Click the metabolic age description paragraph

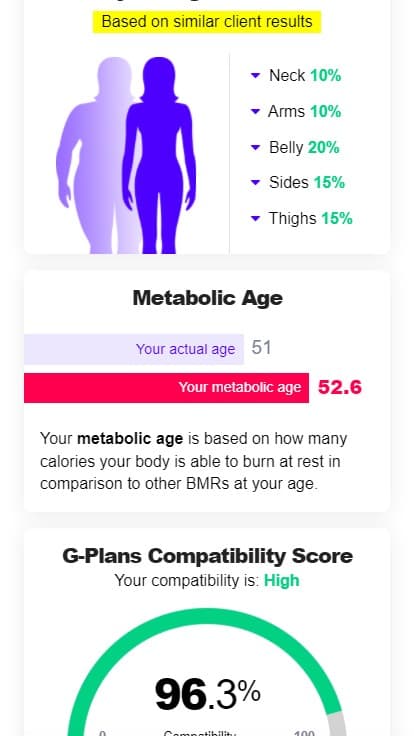[193, 461]
